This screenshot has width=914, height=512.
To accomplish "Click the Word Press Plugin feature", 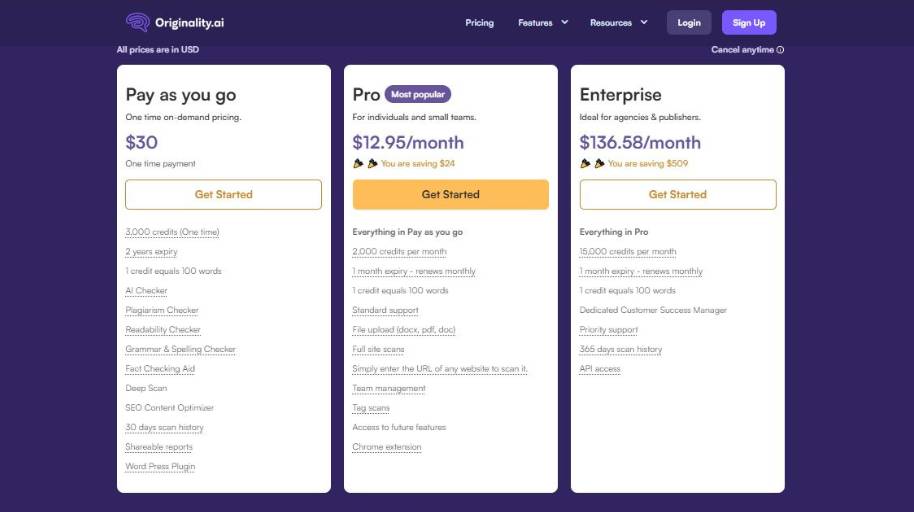I will tap(160, 466).
